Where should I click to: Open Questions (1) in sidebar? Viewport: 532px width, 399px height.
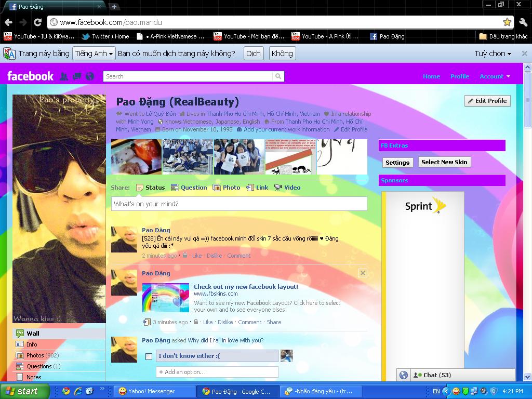tap(59, 366)
